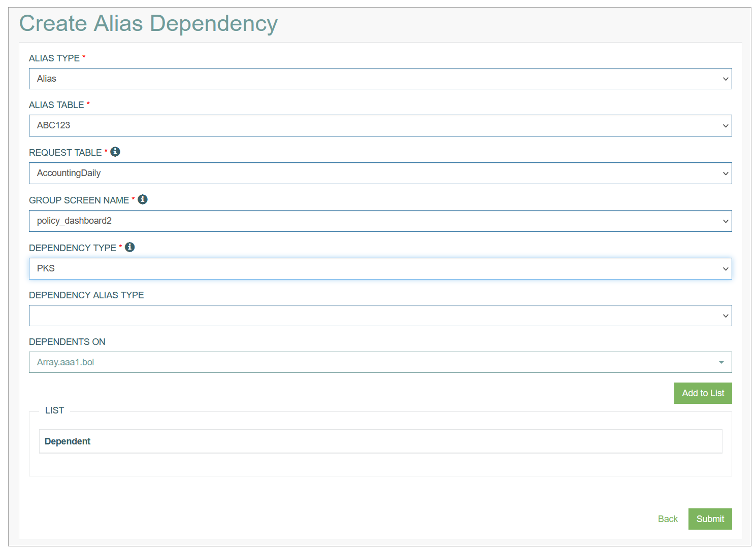The image size is (756, 553).
Task: Open the Alias Table dropdown showing ABC123
Action: (380, 125)
